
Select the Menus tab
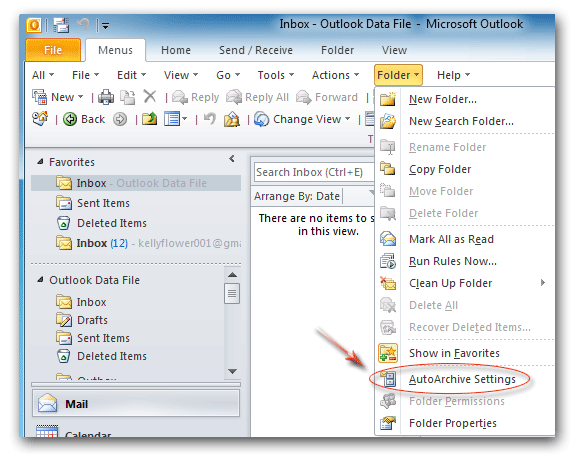[x=115, y=50]
